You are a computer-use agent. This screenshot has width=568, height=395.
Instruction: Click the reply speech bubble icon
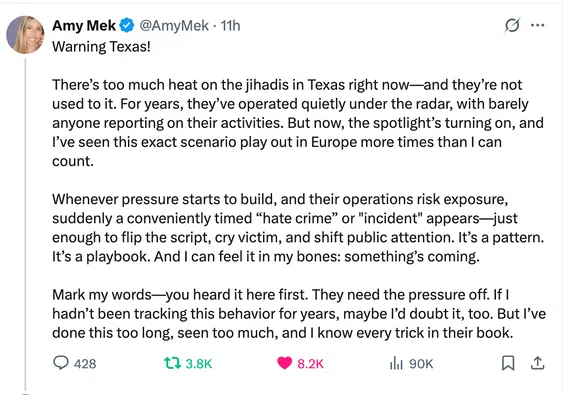(61, 363)
